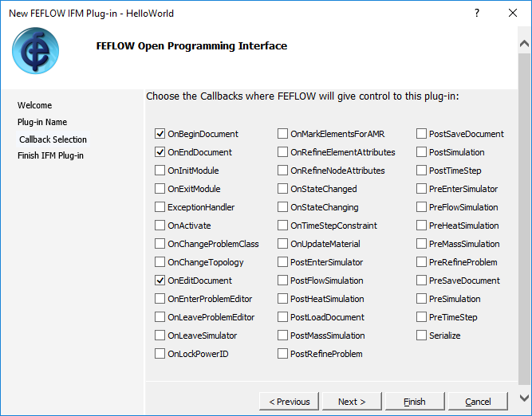Screen dimensions: 532x416
Task: Check the PostLoadDocument checkbox
Action: [282, 317]
